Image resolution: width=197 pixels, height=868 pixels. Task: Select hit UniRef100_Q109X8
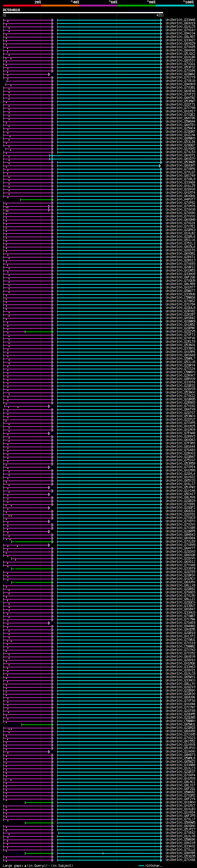pyautogui.click(x=180, y=745)
